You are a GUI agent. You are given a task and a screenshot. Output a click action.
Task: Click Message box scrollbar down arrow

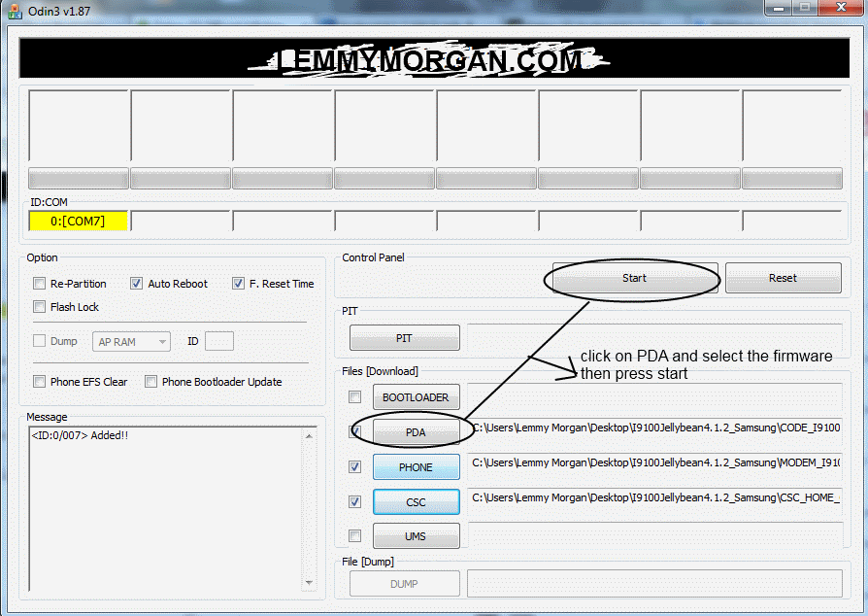coord(310,583)
